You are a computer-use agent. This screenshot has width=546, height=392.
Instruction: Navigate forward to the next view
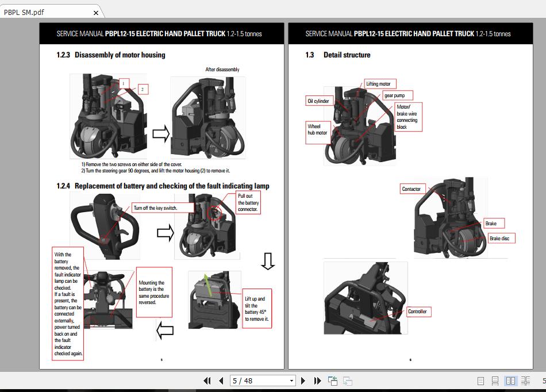point(347,380)
